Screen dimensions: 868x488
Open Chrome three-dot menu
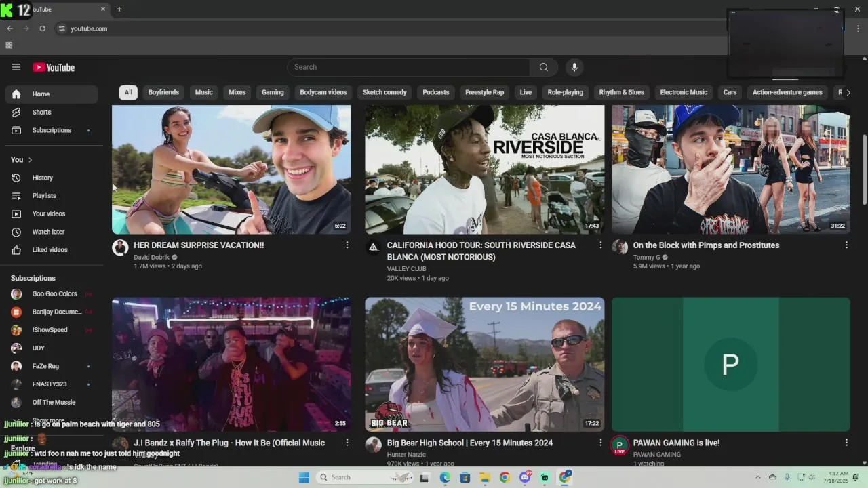[858, 28]
